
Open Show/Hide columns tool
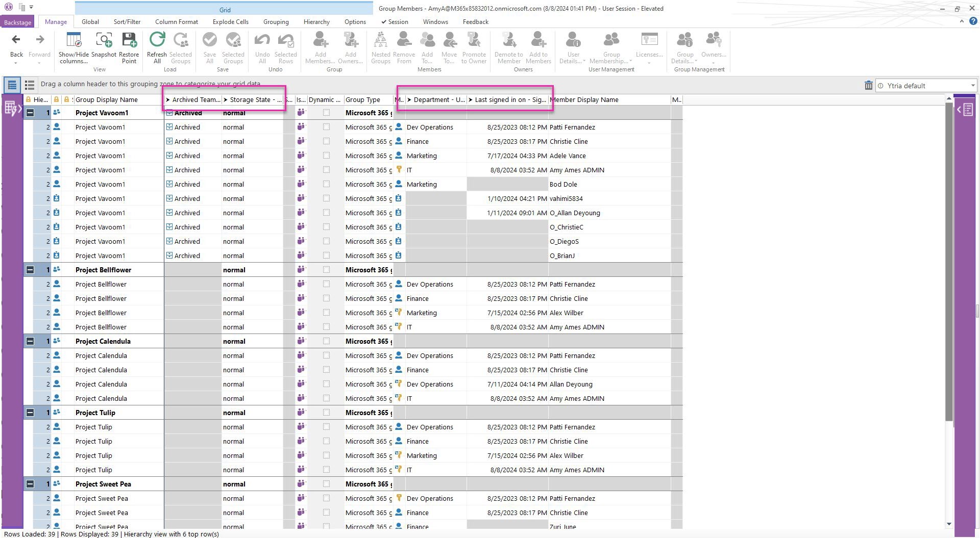pyautogui.click(x=73, y=41)
